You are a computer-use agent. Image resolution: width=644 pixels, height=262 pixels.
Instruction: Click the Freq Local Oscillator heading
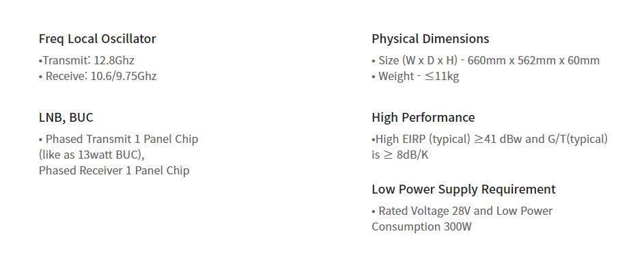[x=98, y=39]
